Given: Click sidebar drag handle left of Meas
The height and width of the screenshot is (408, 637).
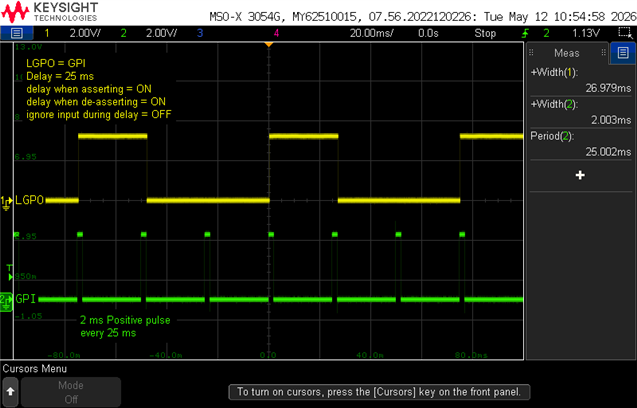Looking at the screenshot, I should click(x=531, y=53).
